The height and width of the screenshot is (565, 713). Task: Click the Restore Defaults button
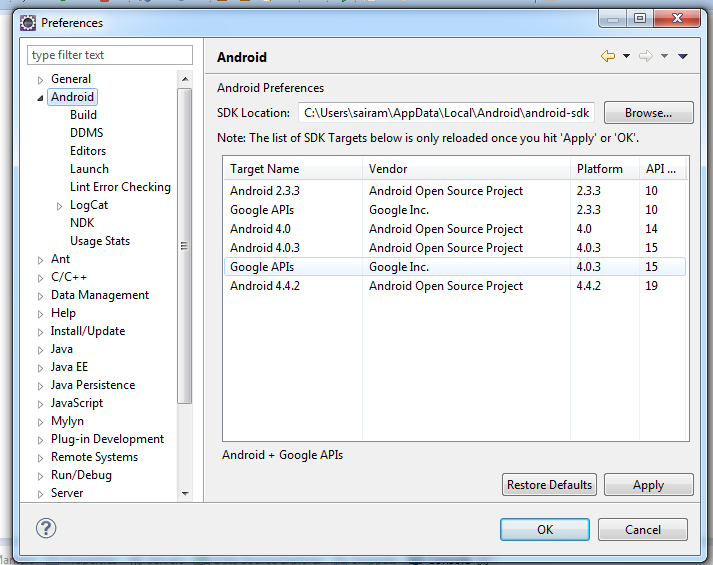point(549,485)
